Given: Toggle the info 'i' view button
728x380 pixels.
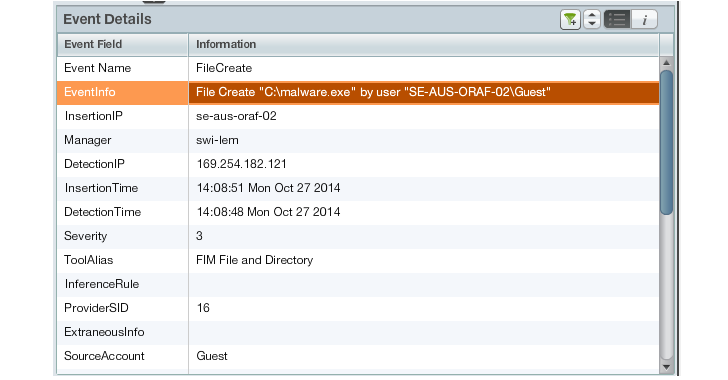Looking at the screenshot, I should [x=644, y=20].
